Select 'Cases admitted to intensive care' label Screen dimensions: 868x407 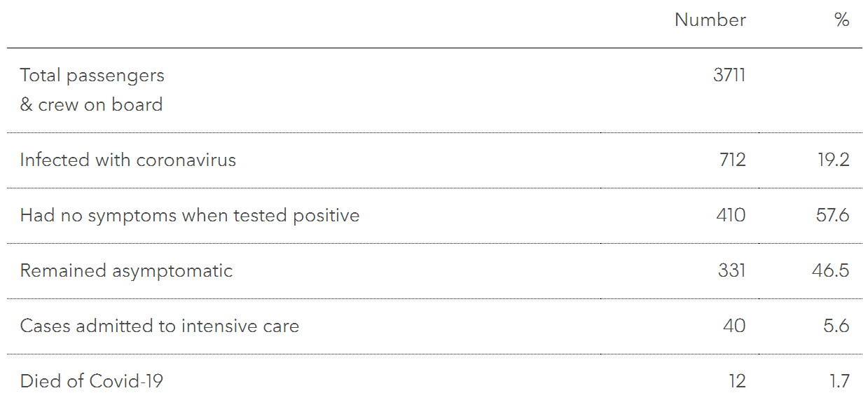pyautogui.click(x=159, y=326)
